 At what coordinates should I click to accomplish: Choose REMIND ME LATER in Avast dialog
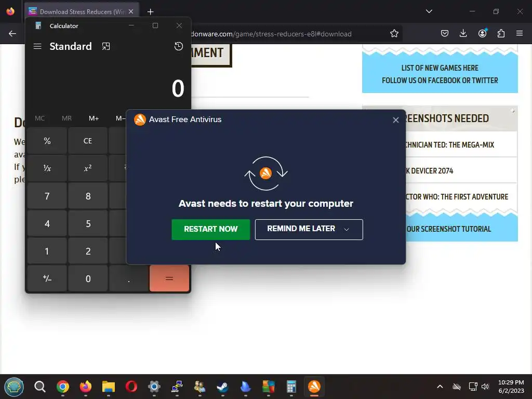[x=301, y=229]
